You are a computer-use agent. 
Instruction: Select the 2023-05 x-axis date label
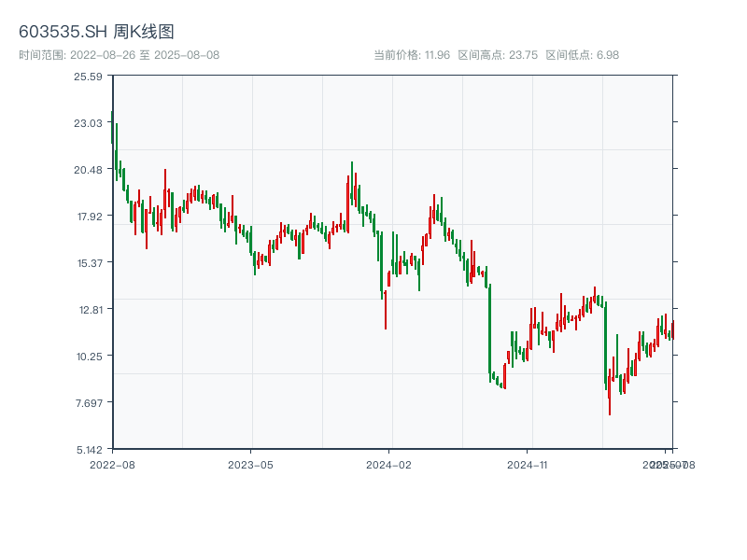click(250, 464)
